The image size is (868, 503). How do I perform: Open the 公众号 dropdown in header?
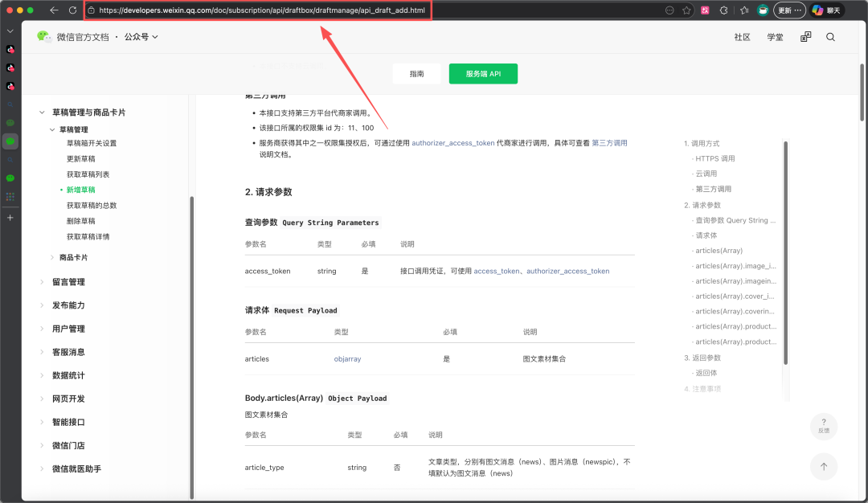point(141,36)
